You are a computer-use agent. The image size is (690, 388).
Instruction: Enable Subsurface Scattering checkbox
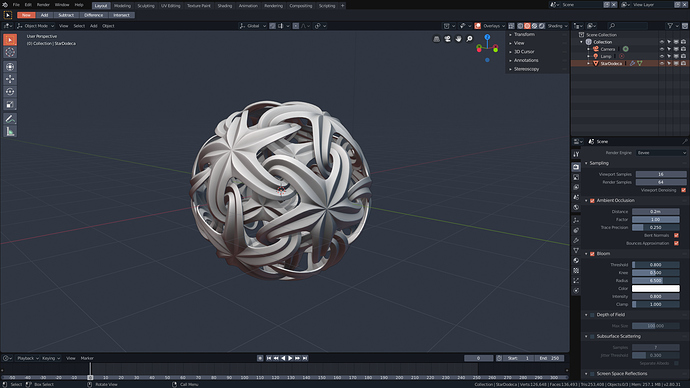(592, 337)
